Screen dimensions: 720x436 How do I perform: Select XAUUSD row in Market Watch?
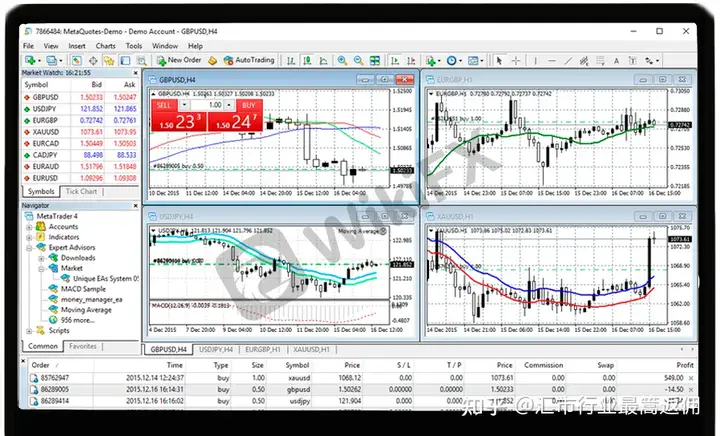pyautogui.click(x=80, y=132)
